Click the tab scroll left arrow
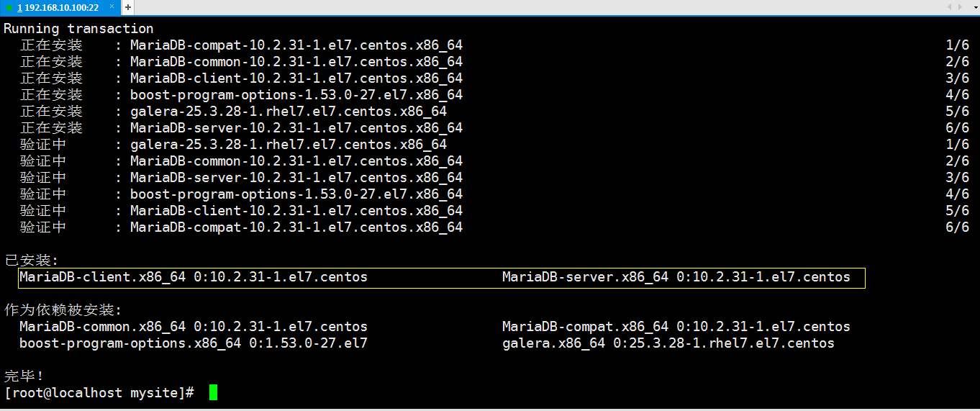 950,6
